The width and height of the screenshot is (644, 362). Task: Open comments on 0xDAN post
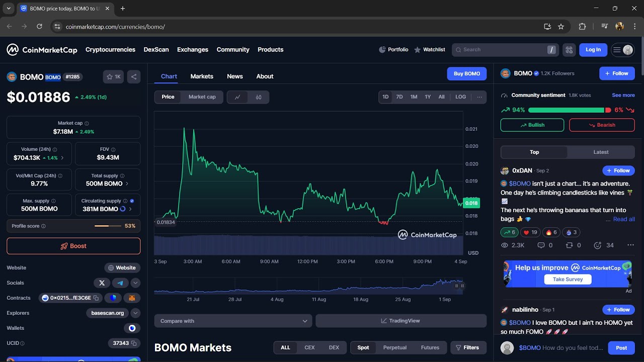pos(545,245)
